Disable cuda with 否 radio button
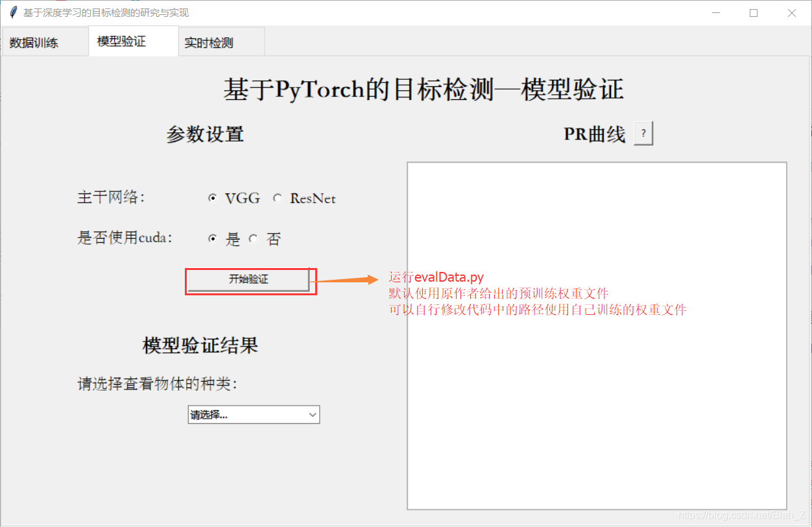The image size is (812, 527). coord(253,239)
